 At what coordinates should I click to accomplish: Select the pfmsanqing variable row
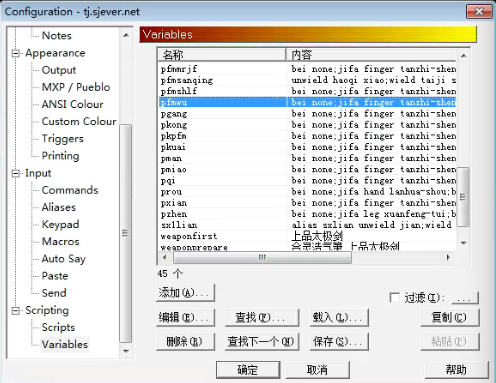click(x=307, y=80)
